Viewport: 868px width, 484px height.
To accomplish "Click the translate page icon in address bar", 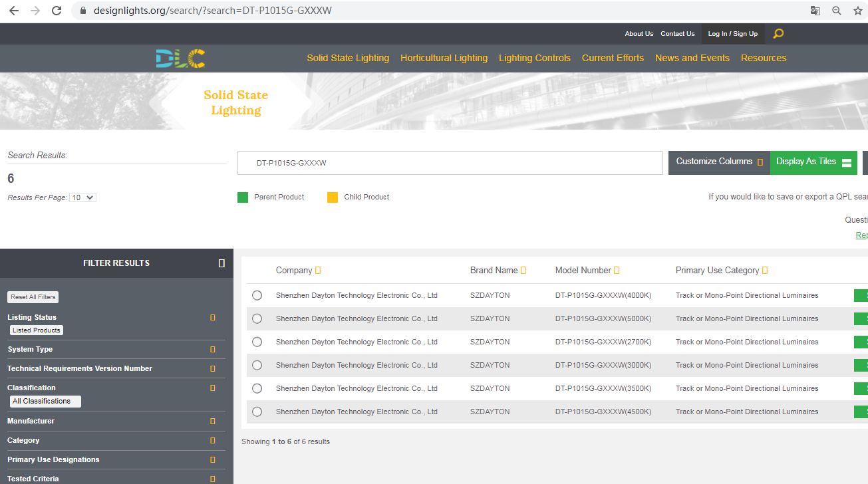I will tap(815, 11).
